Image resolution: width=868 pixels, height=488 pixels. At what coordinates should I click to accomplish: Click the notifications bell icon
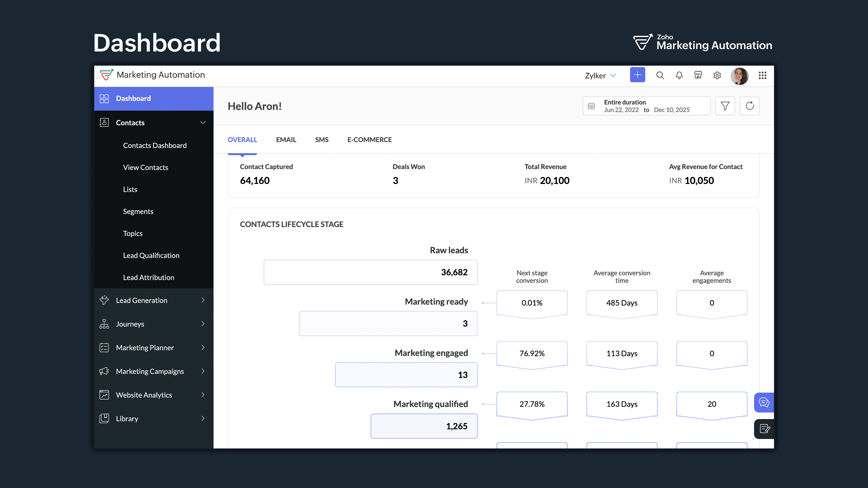click(679, 75)
